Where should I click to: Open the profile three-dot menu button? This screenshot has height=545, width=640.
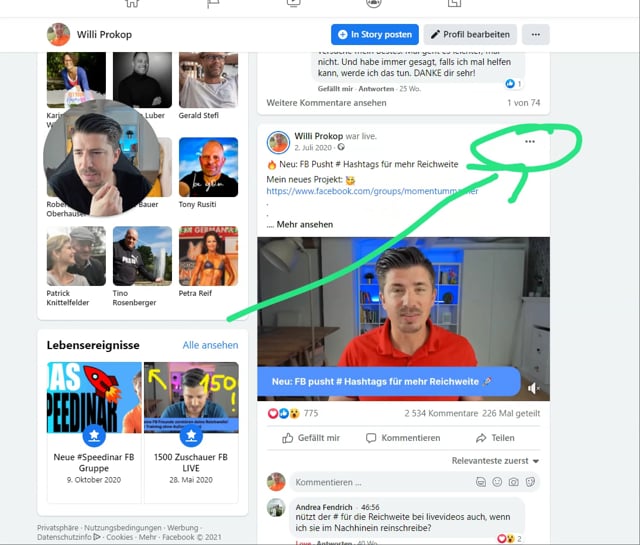coord(536,34)
